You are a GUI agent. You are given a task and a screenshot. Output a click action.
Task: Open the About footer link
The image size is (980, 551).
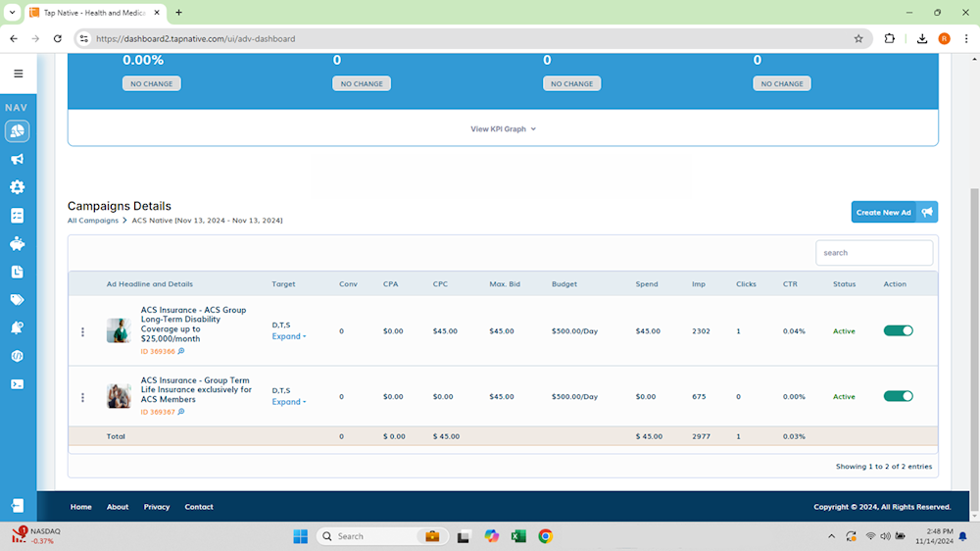tap(118, 507)
